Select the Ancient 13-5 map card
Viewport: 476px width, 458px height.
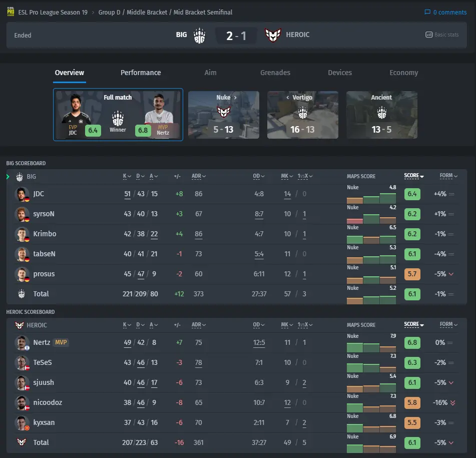pyautogui.click(x=382, y=115)
